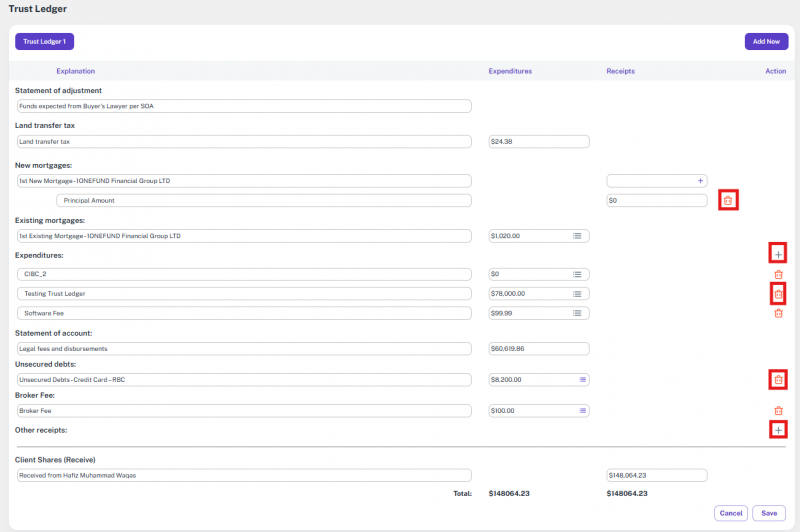Focus the Legal fees and disbursements explanation field

(243, 349)
